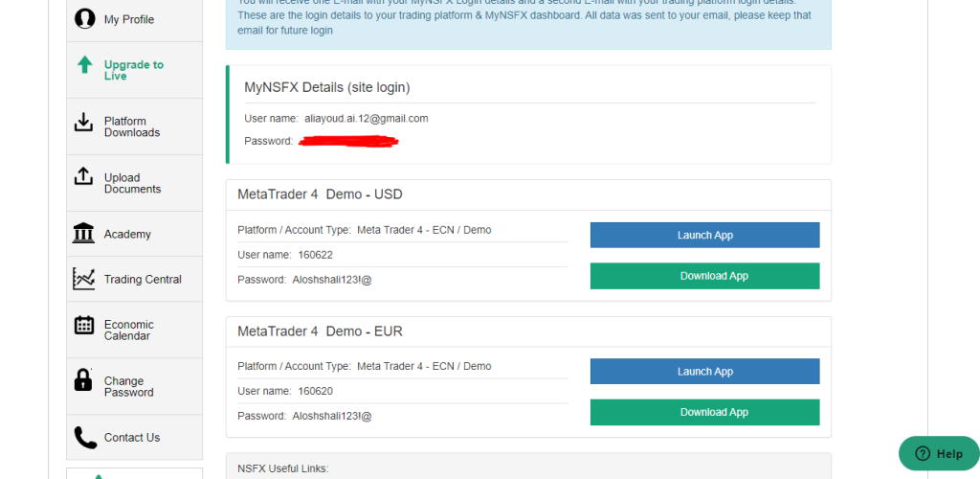Click MyNSFX Details (site login) heading
The image size is (980, 479).
tap(327, 87)
